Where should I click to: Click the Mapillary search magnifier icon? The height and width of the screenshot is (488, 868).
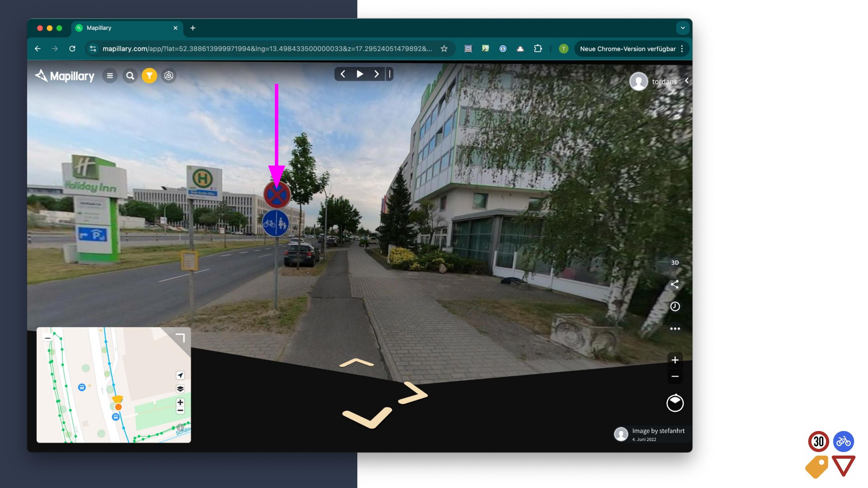coord(130,76)
